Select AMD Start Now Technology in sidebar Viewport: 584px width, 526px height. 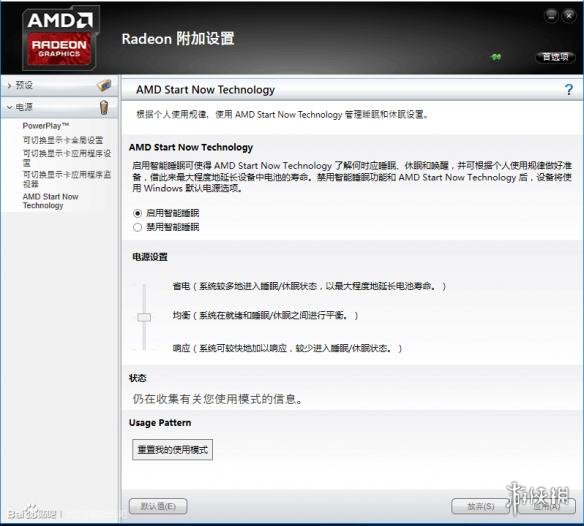51,201
